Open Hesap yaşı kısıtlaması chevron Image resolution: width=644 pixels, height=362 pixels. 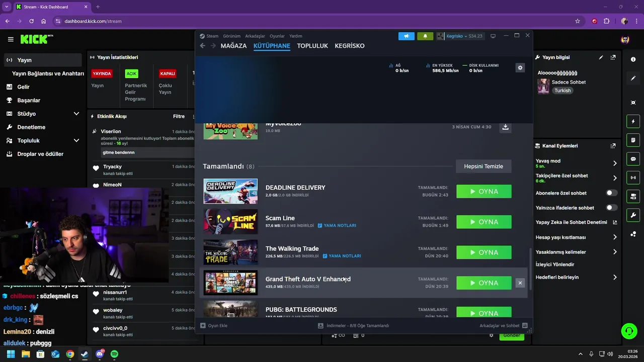(x=615, y=237)
